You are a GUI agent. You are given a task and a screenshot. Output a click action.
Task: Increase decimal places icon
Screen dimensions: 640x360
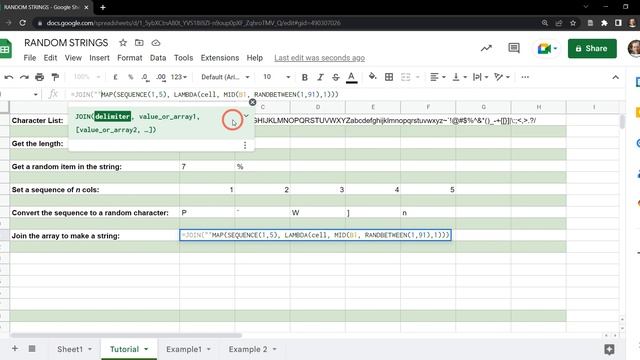click(x=161, y=77)
